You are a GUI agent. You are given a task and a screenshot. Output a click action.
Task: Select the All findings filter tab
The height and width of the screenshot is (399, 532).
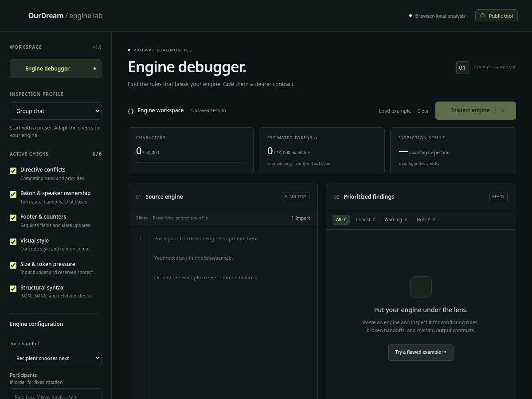point(341,219)
